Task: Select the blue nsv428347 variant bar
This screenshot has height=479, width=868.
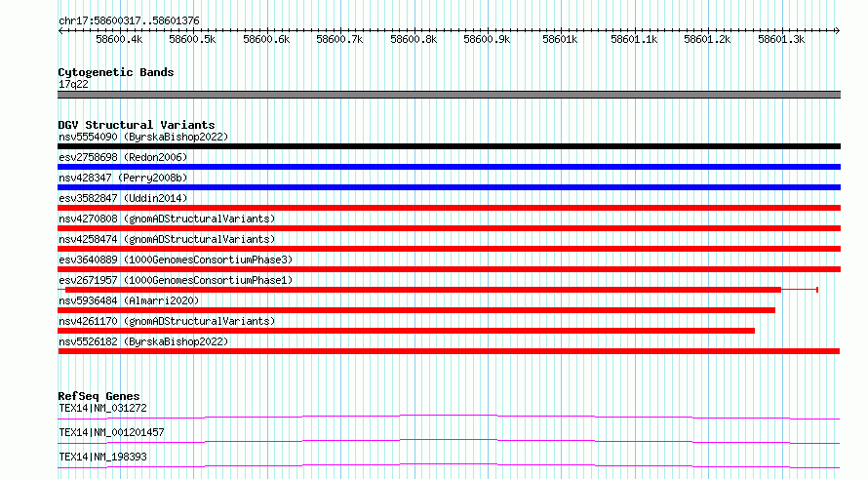Action: [x=449, y=187]
